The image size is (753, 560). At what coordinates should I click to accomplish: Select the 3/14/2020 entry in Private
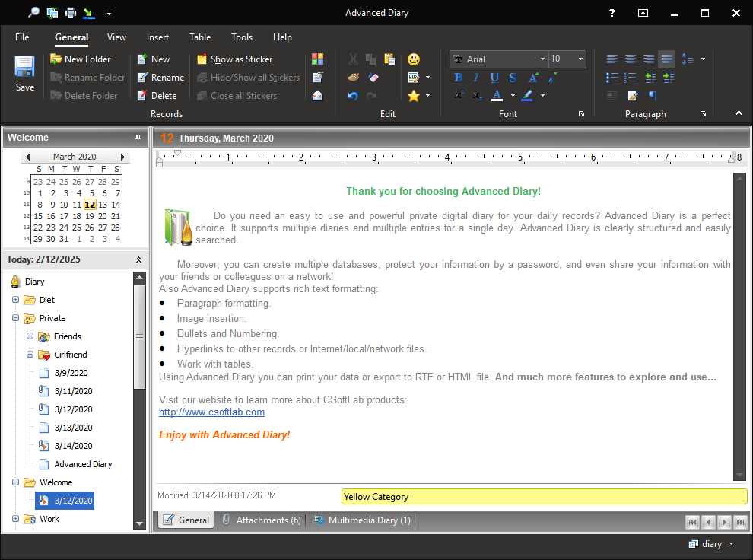(x=73, y=446)
